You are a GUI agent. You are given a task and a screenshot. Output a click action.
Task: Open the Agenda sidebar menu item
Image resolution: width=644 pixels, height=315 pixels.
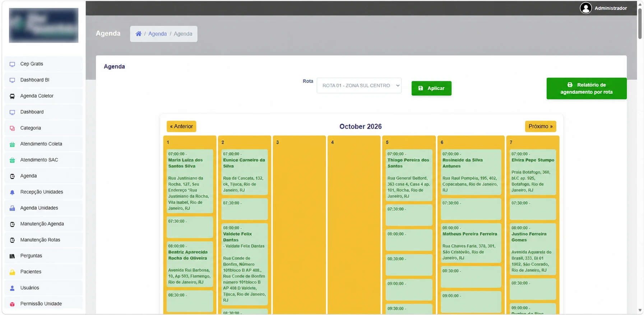(43, 176)
